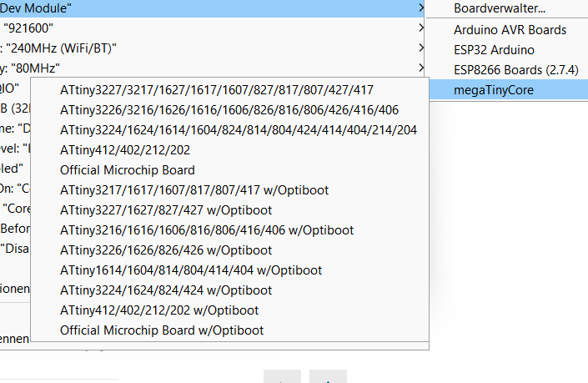Select ATtiny3227/1627/827/427 w/Optiboot

pyautogui.click(x=229, y=210)
